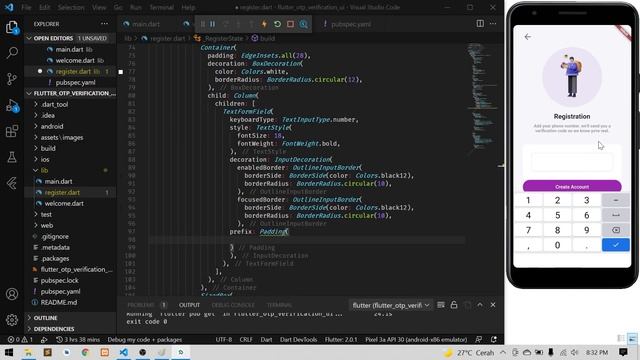640x360 pixels.
Task: Trigger Flutter hot reload lightning icon
Action: click(x=264, y=24)
